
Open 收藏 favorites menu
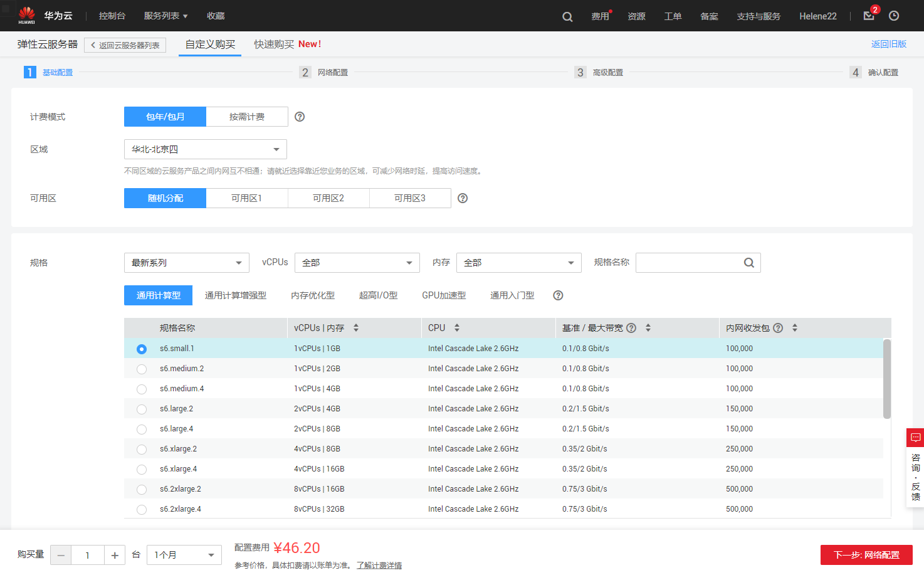click(x=216, y=16)
